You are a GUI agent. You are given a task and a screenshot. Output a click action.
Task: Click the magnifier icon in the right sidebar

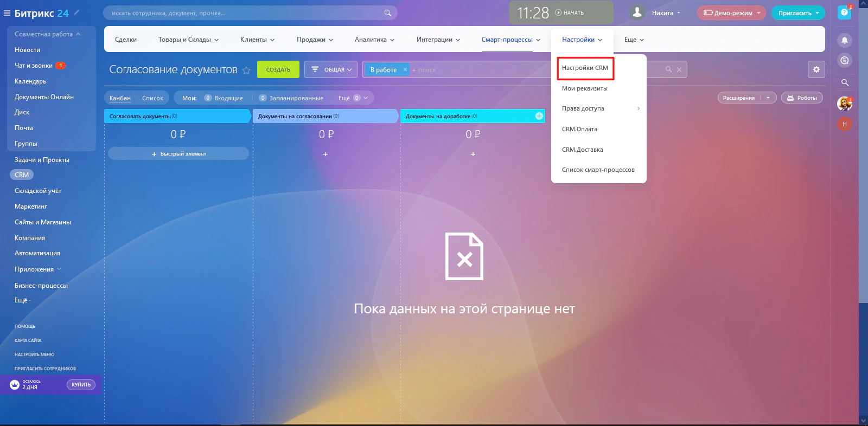click(844, 82)
